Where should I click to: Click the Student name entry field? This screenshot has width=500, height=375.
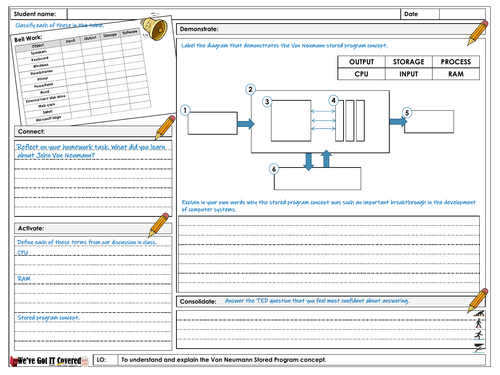click(234, 14)
